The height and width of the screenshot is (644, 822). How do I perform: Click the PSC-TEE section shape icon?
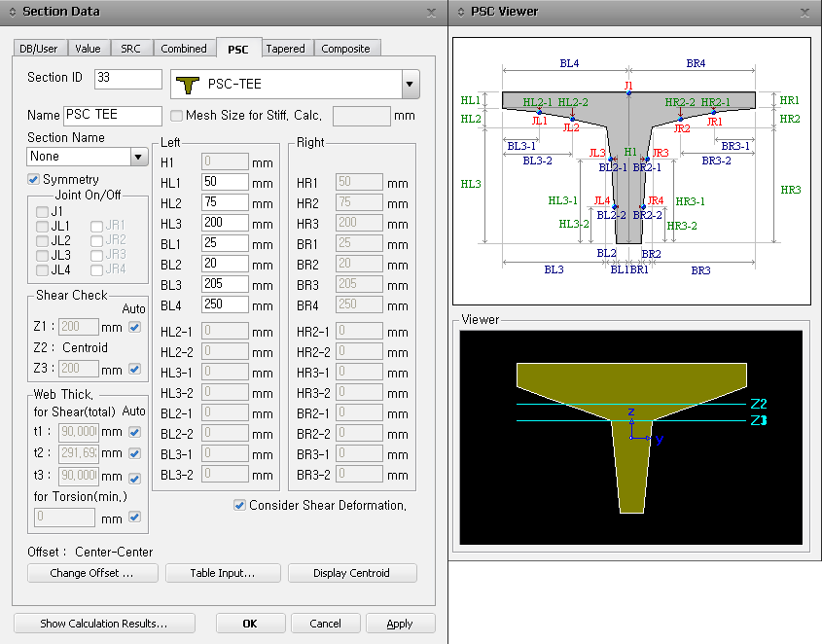click(x=188, y=85)
